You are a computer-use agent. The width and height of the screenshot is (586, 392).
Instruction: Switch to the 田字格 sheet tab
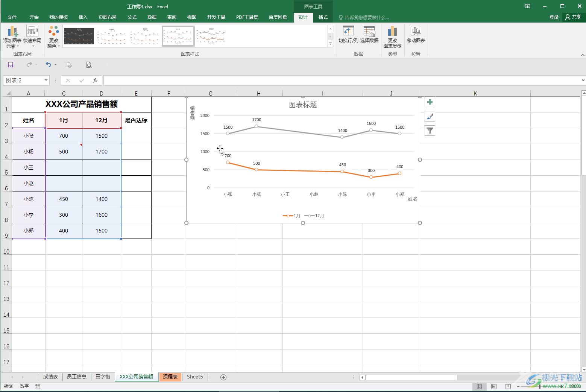tap(103, 377)
